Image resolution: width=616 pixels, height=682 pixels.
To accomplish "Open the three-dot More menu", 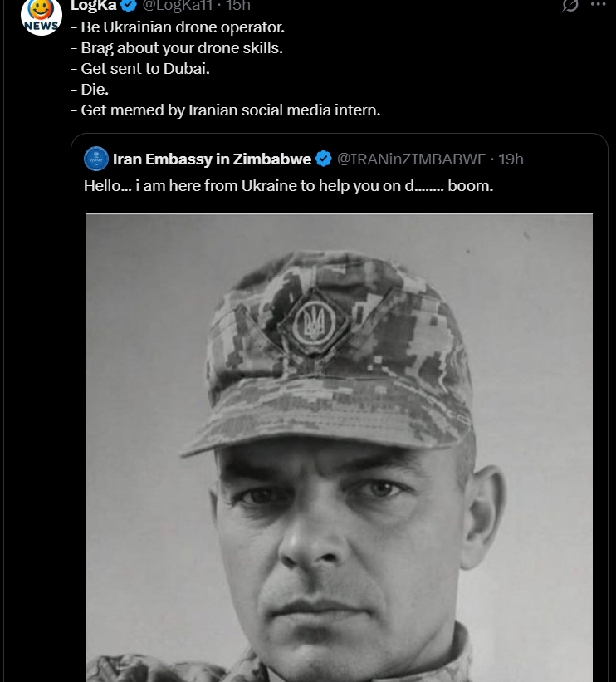I will [x=598, y=5].
